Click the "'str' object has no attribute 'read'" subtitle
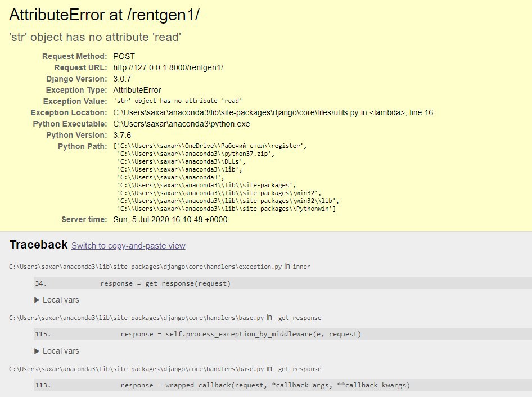 [96, 37]
